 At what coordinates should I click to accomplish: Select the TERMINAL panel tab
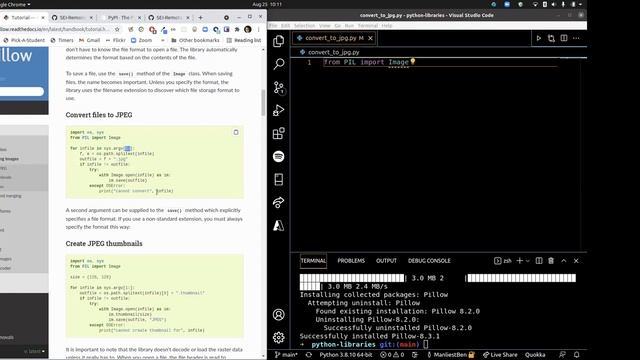(x=313, y=260)
